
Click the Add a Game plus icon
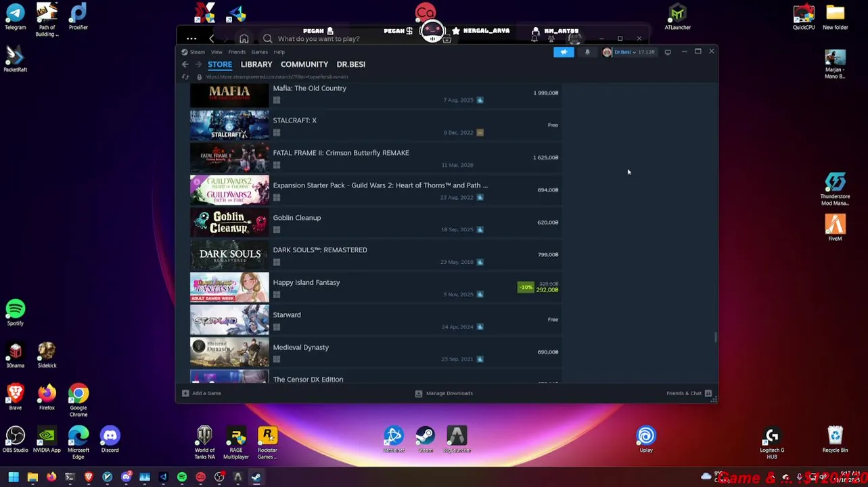185,393
